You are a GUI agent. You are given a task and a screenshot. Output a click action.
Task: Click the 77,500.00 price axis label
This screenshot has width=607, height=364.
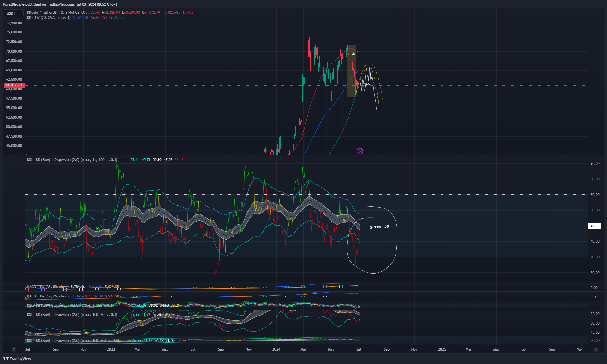14,23
